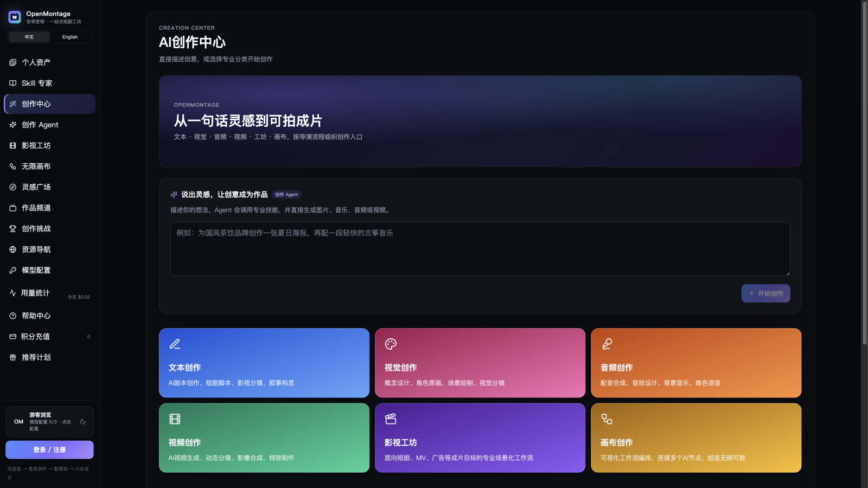This screenshot has height=488, width=868.
Task: Open the purple 影视工坊 card
Action: click(x=480, y=438)
